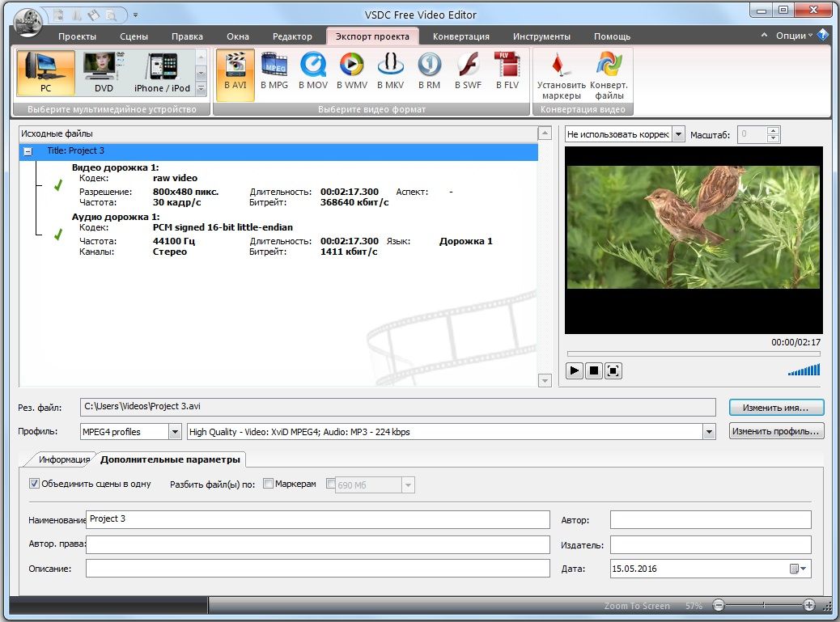Stop the video preview
This screenshot has height=622, width=840.
(593, 370)
